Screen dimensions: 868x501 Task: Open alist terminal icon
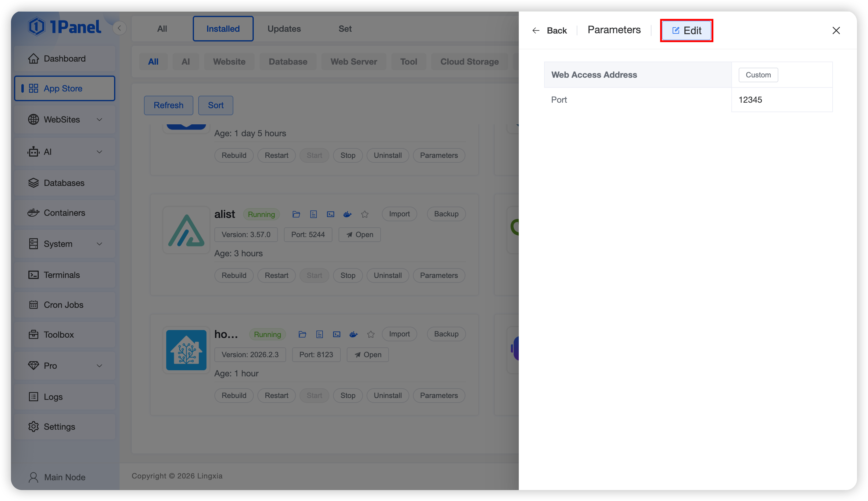pos(331,214)
